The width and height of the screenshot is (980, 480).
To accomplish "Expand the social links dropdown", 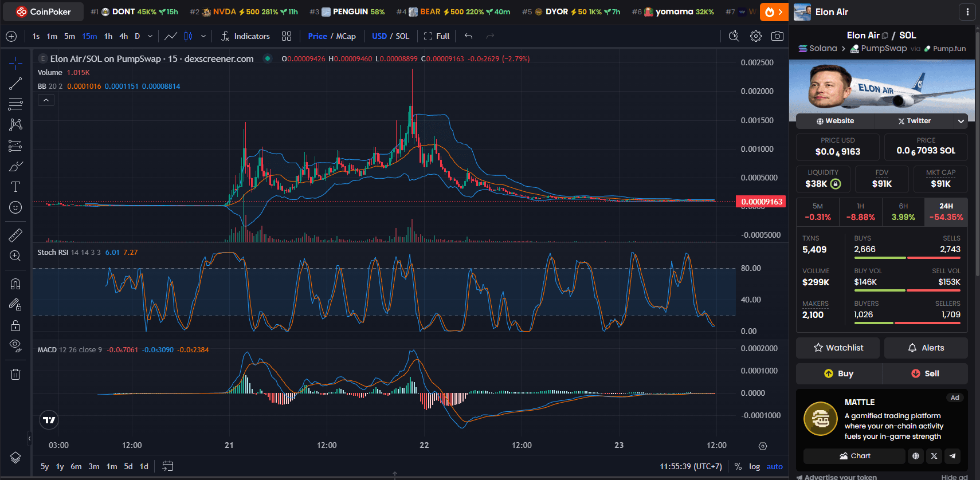I will [x=961, y=121].
